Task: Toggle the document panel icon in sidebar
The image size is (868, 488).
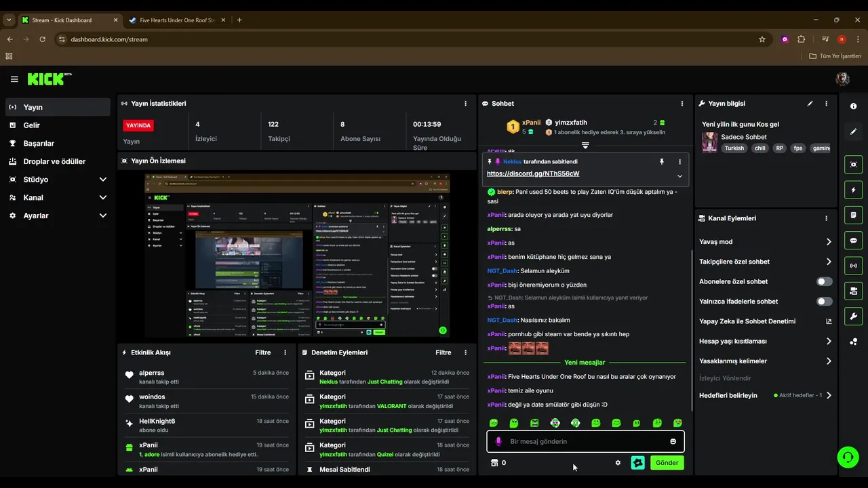Action: point(853,215)
